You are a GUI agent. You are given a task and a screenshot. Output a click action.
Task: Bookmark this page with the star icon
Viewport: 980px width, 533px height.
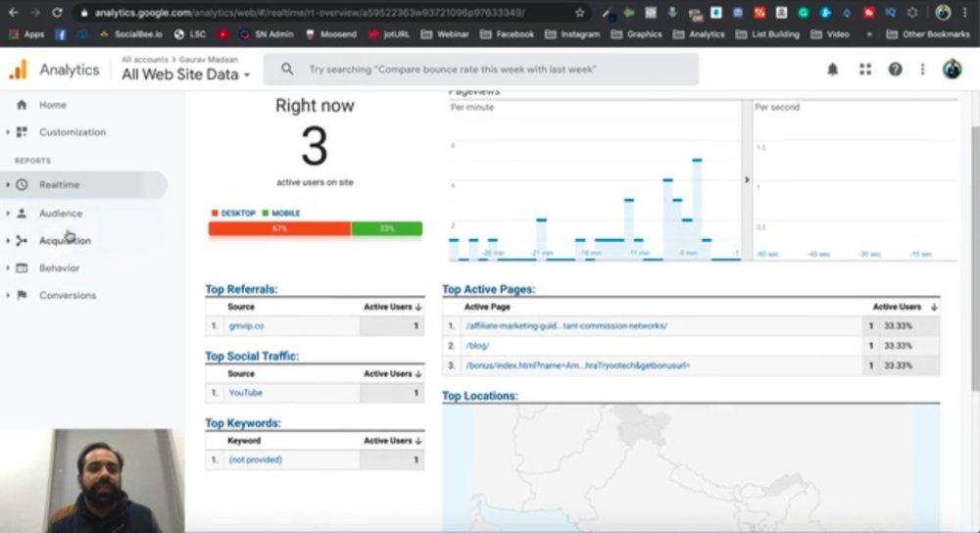point(580,13)
